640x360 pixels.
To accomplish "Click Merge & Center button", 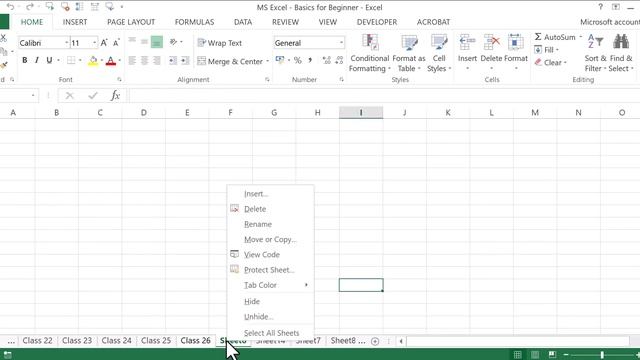I will pyautogui.click(x=230, y=61).
